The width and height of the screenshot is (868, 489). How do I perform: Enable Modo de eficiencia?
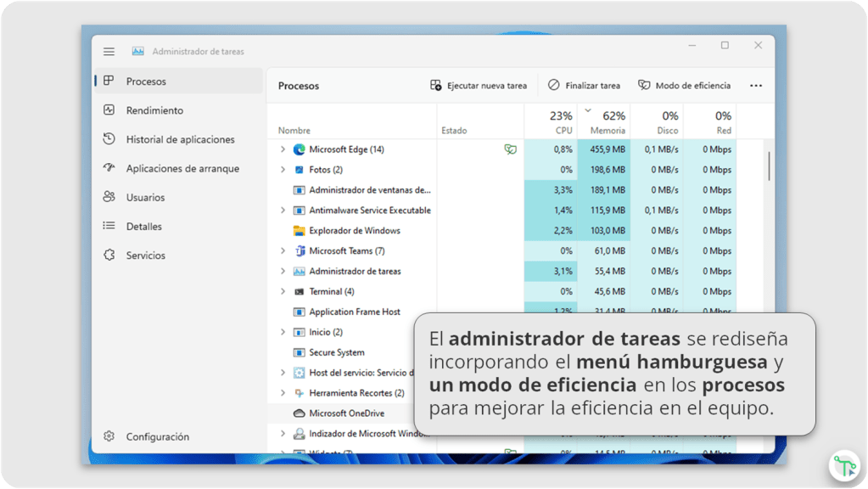tap(684, 86)
